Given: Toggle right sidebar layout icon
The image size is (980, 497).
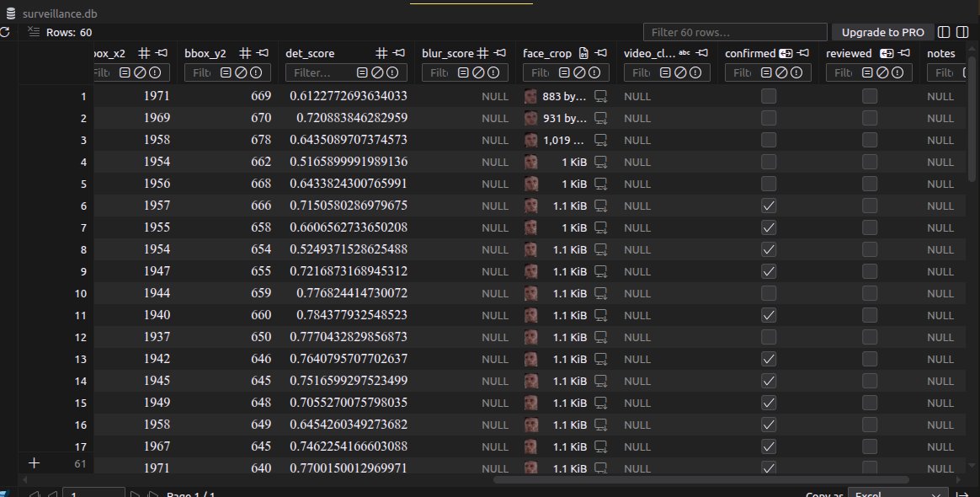Looking at the screenshot, I should [962, 32].
